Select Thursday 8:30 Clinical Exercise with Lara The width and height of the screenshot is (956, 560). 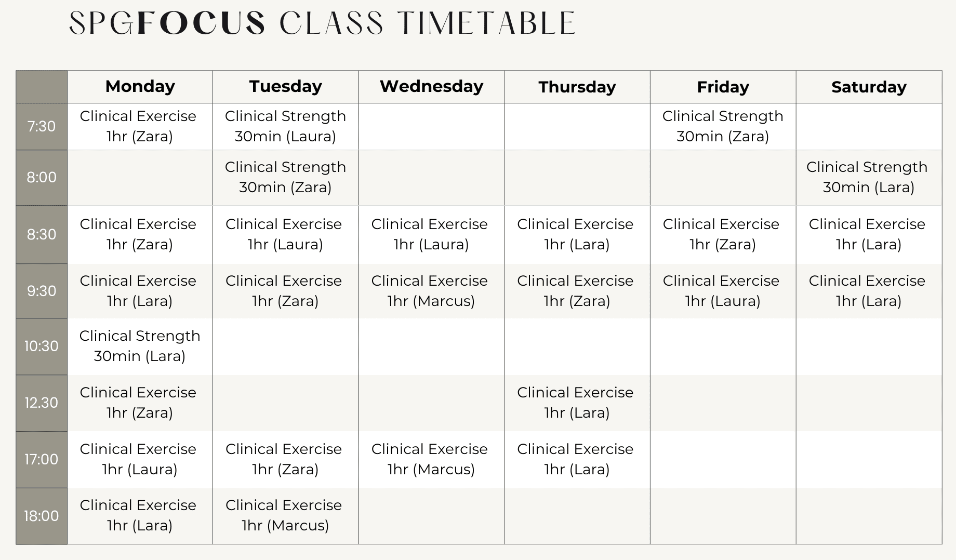(x=575, y=234)
